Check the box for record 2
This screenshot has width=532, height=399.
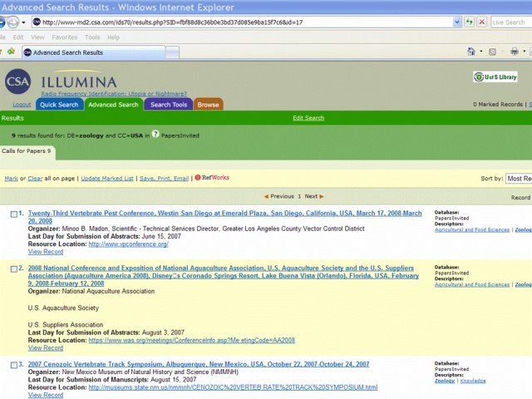pos(14,269)
